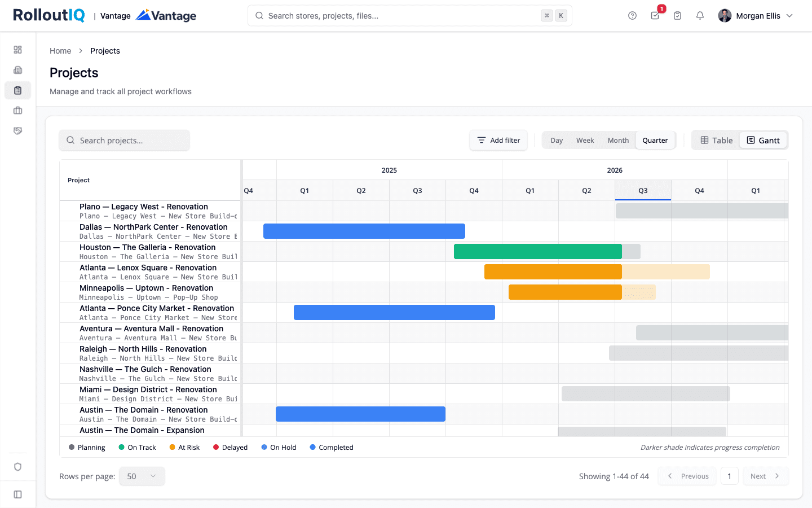The height and width of the screenshot is (508, 812).
Task: Click the On Hold legend dot
Action: pyautogui.click(x=264, y=447)
